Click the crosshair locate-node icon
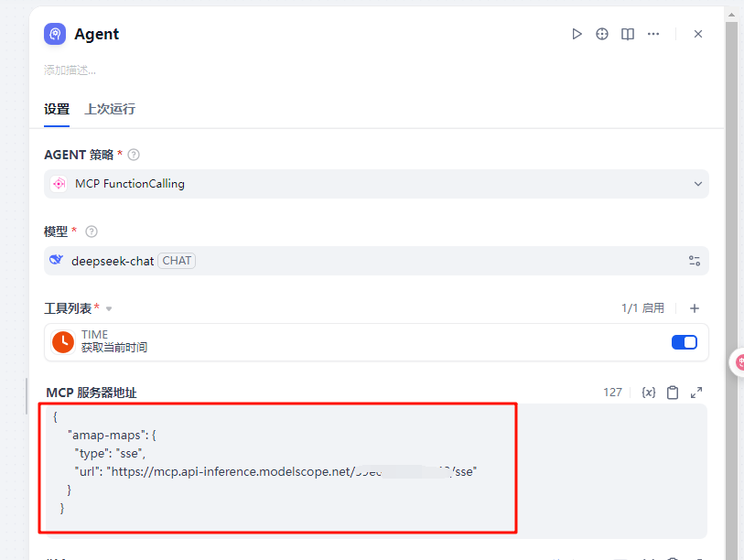 602,34
